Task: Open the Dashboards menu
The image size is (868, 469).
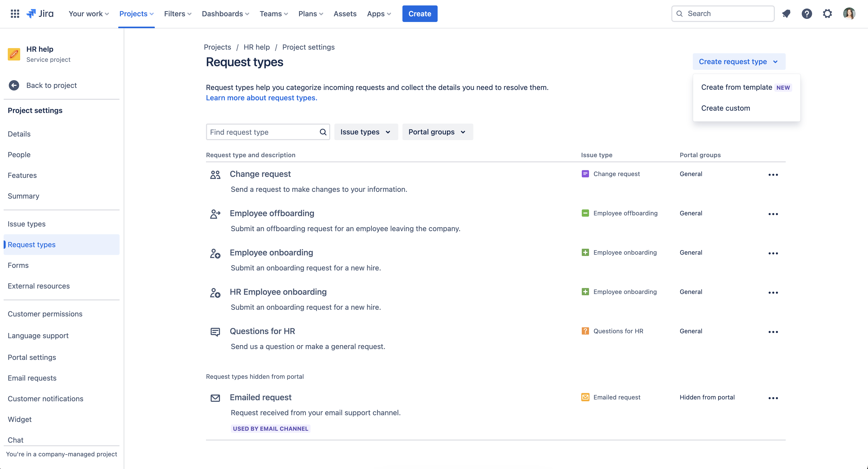Action: click(x=225, y=14)
